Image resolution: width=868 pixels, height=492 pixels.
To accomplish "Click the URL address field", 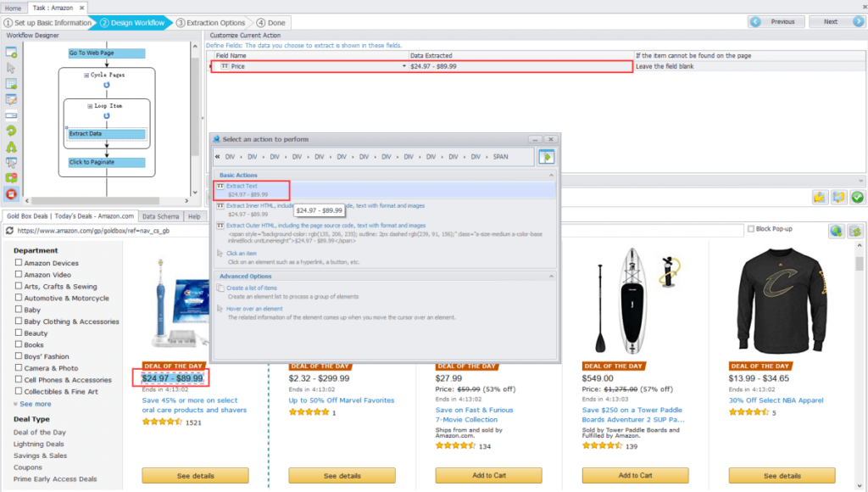I will tap(379, 231).
